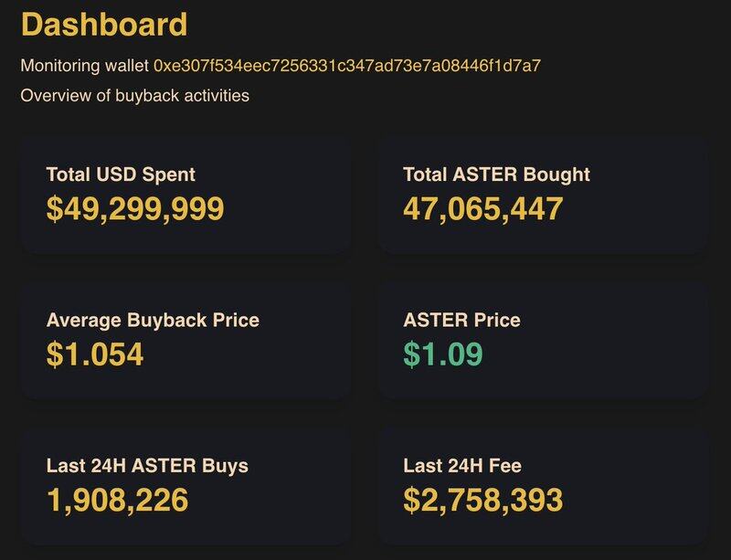
Task: Click the 'Overview of buyback activities' text
Action: 134,95
